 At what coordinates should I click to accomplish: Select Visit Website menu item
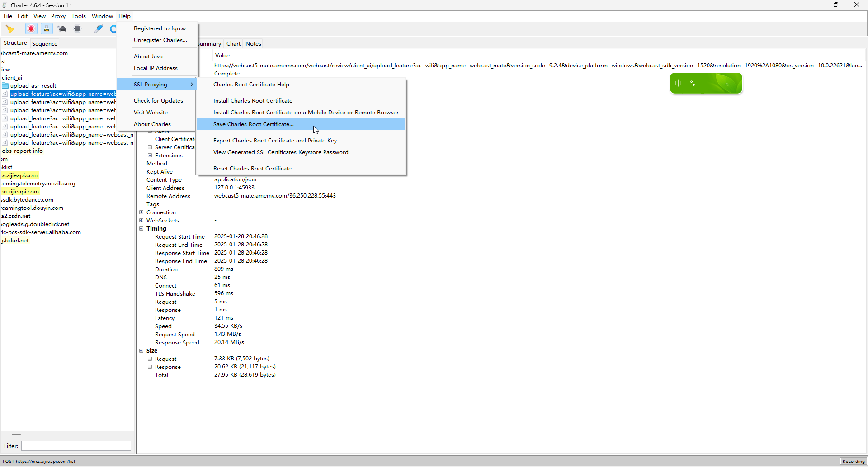pos(157,113)
